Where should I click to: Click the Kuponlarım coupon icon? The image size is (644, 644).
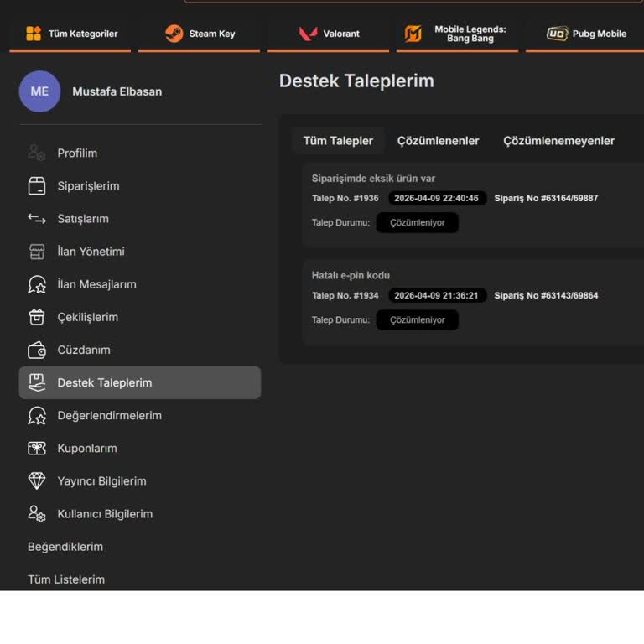pyautogui.click(x=37, y=448)
